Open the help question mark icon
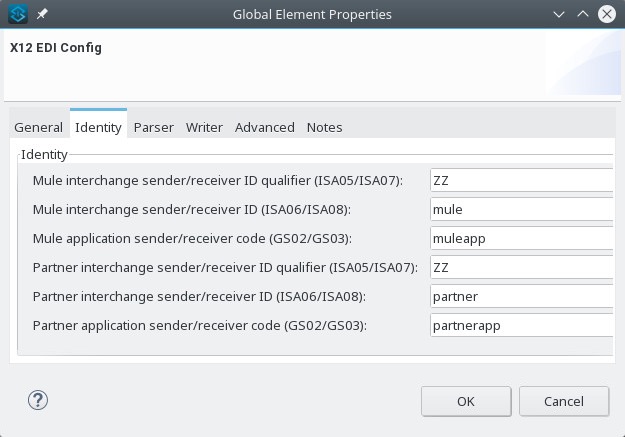The width and height of the screenshot is (625, 437). 38,400
